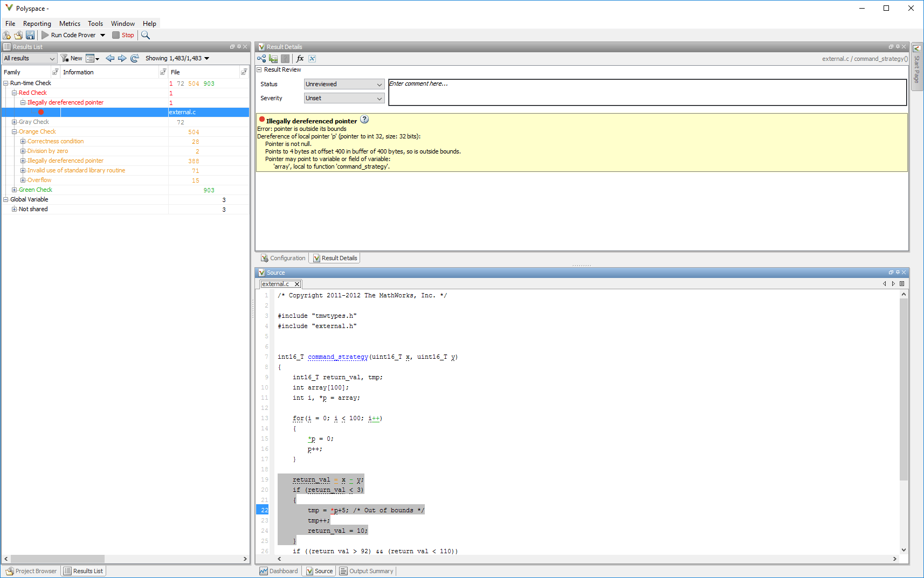
Task: Click the fx icon in Result Details
Action: [300, 59]
